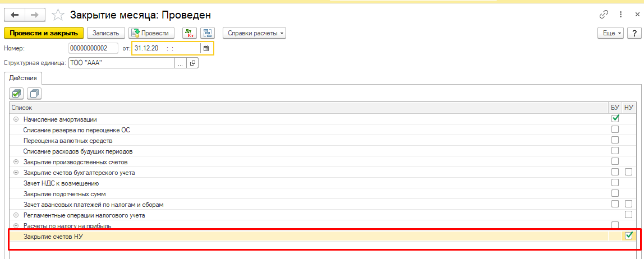Open the help question mark button
This screenshot has width=644, height=259.
click(x=633, y=33)
